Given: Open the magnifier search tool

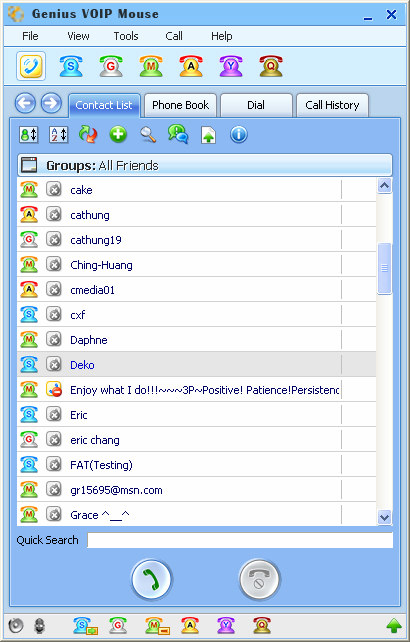Looking at the screenshot, I should 148,135.
